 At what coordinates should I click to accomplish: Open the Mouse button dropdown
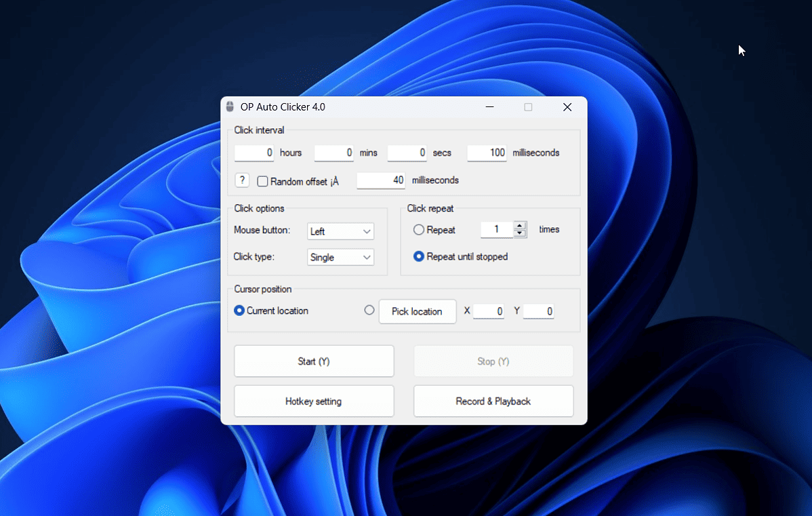tap(340, 231)
